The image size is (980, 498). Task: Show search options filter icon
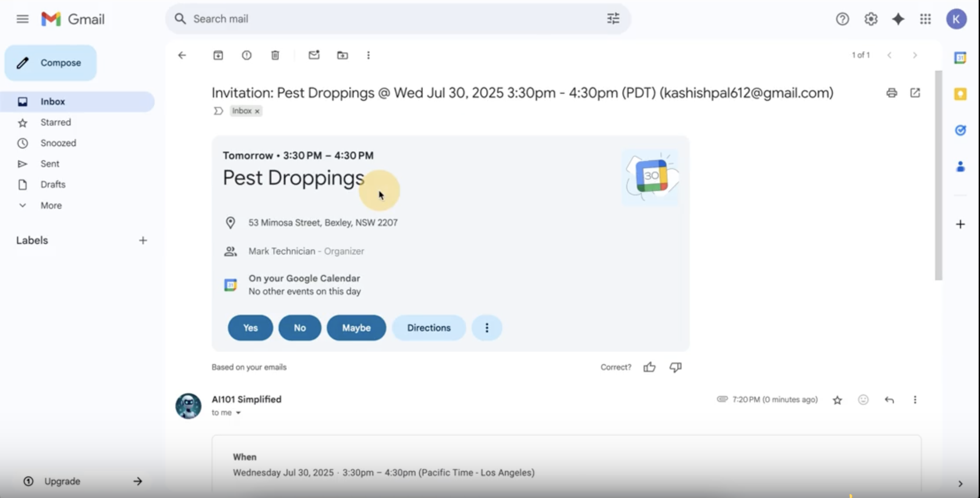point(613,18)
